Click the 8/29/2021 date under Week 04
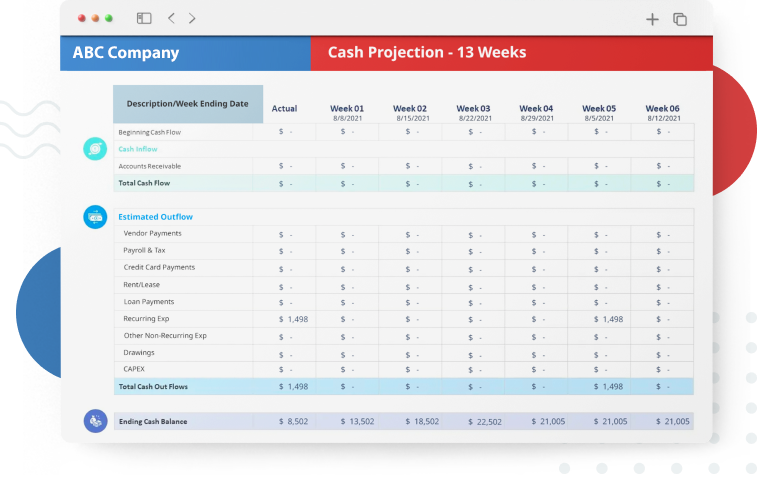 pos(537,118)
